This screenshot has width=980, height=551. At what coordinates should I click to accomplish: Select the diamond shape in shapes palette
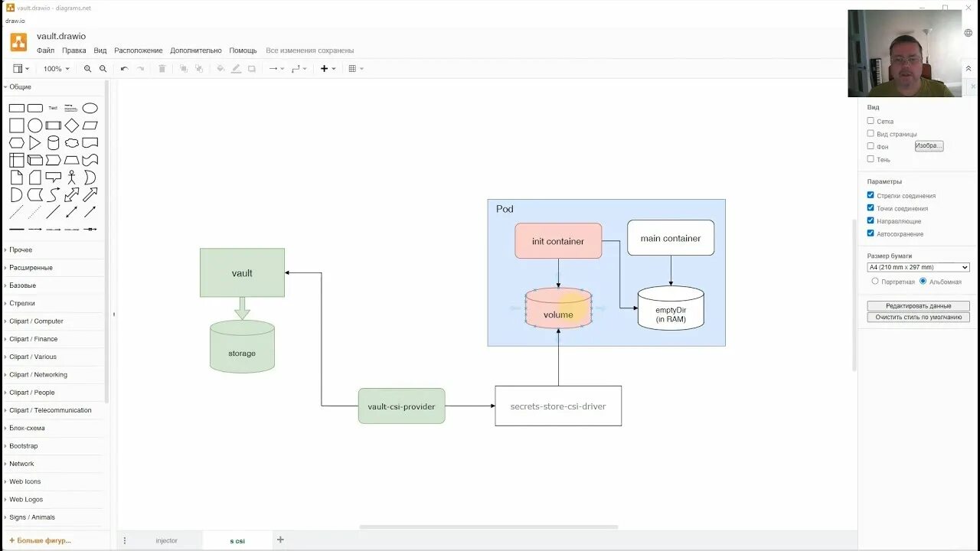(71, 126)
